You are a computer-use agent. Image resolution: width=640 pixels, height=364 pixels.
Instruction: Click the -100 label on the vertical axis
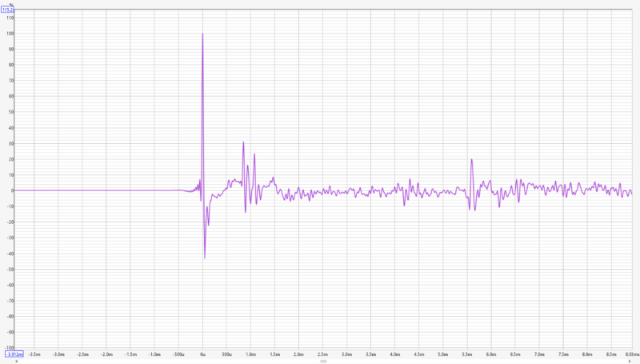9,348
